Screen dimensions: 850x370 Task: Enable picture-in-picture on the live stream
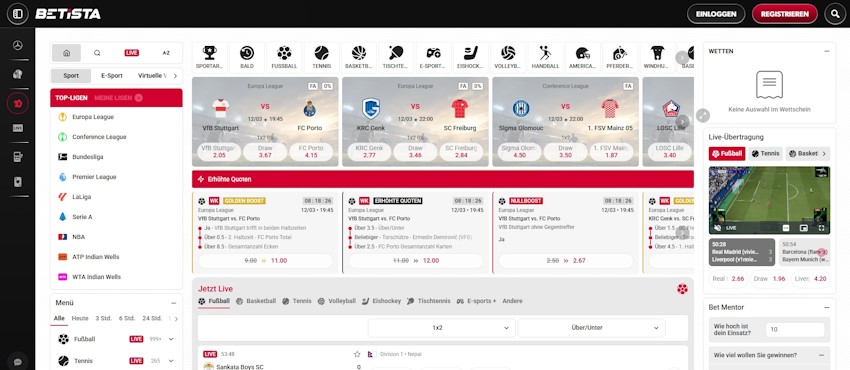pos(803,228)
